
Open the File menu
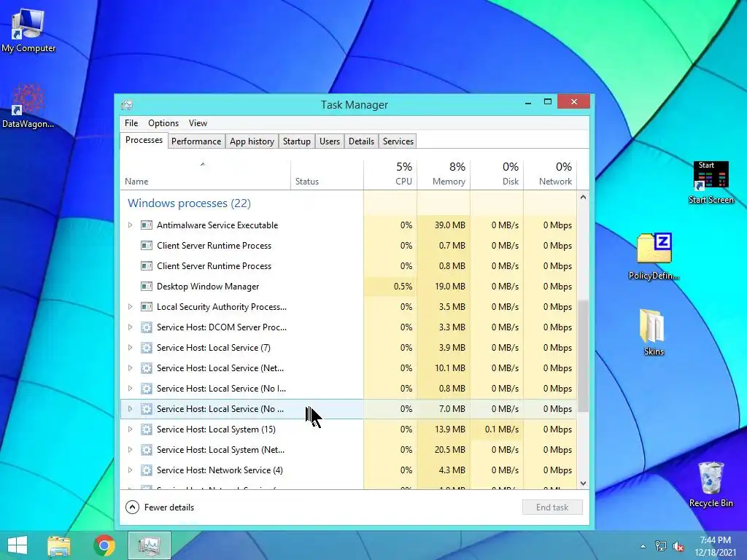coord(131,123)
